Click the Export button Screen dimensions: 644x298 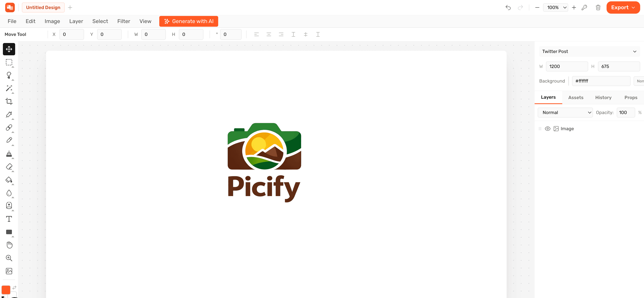623,7
